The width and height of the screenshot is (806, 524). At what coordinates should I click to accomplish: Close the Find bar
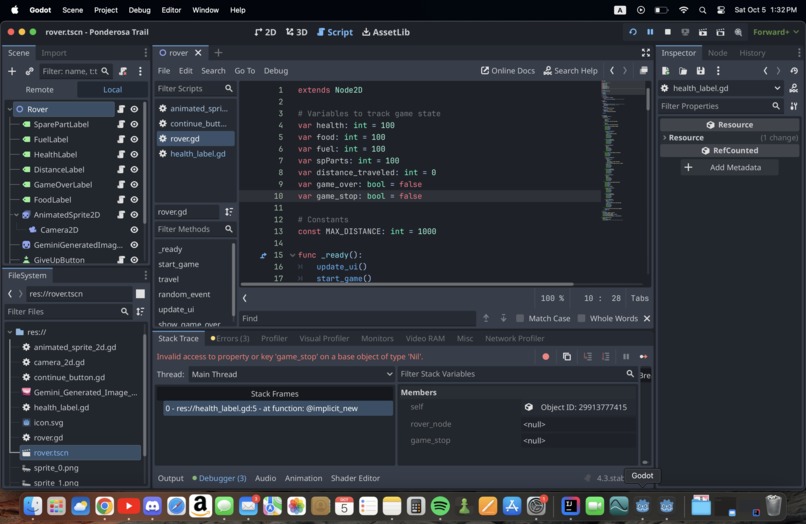tap(647, 318)
